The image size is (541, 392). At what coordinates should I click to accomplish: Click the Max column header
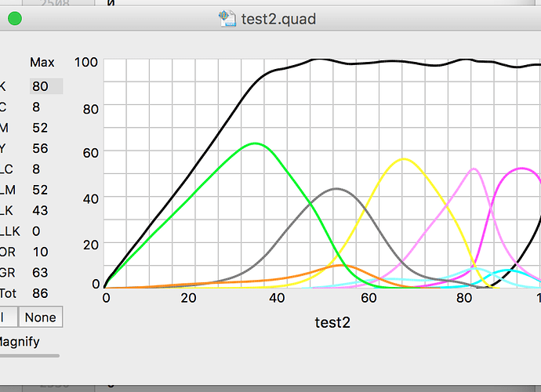pos(42,62)
